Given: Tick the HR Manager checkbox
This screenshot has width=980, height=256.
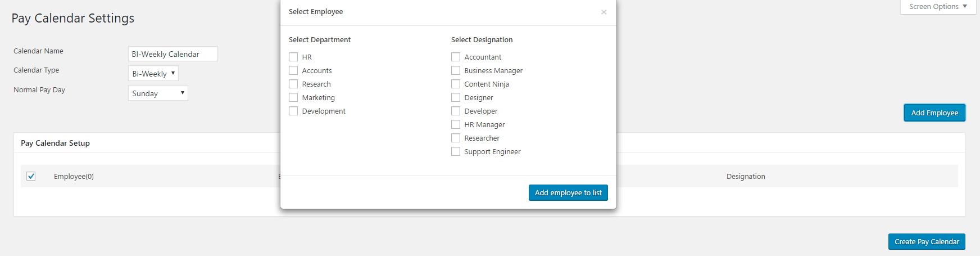Looking at the screenshot, I should point(456,124).
